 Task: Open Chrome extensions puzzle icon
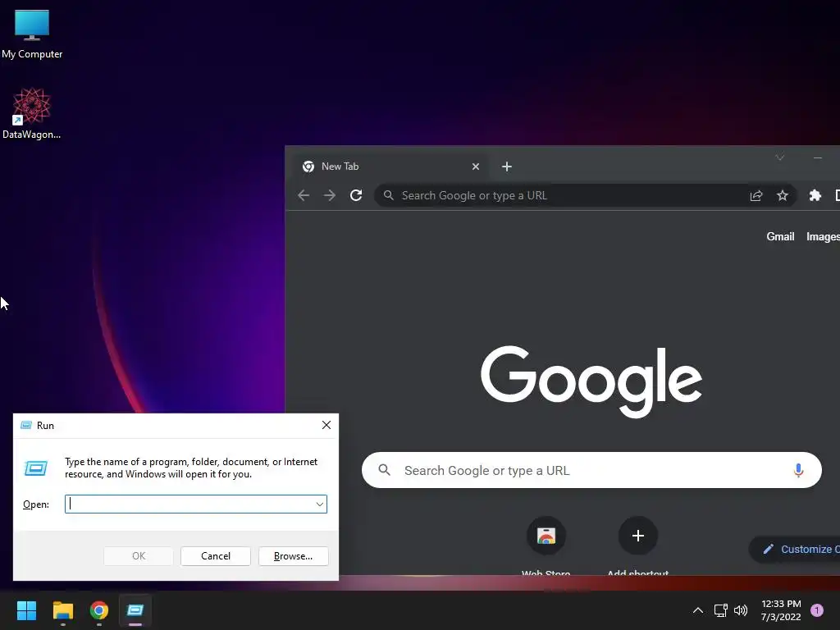815,195
